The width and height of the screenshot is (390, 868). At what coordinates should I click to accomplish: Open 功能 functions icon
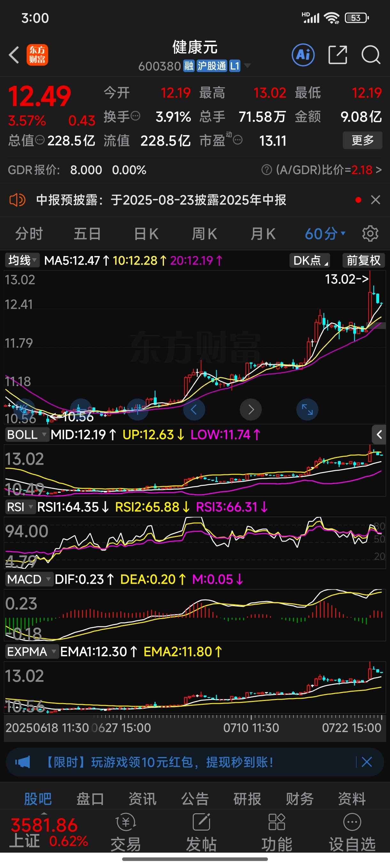(x=277, y=832)
